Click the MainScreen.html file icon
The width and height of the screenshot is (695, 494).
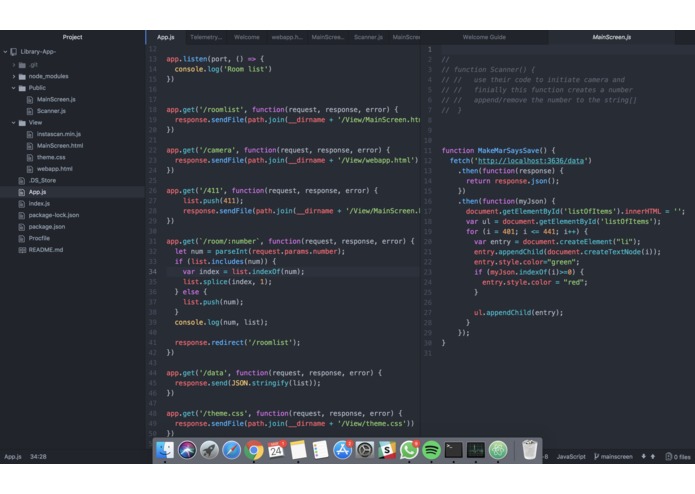(30, 146)
